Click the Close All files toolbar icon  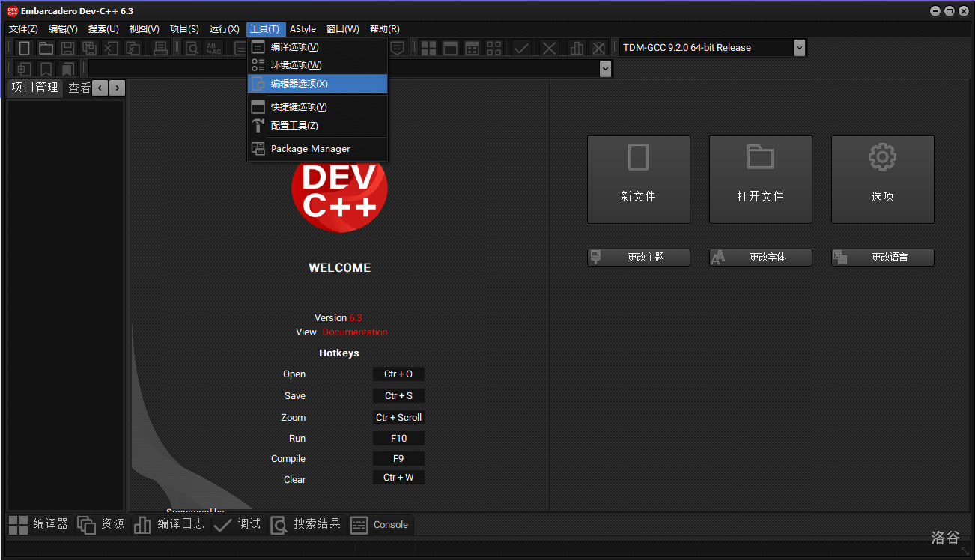(133, 48)
